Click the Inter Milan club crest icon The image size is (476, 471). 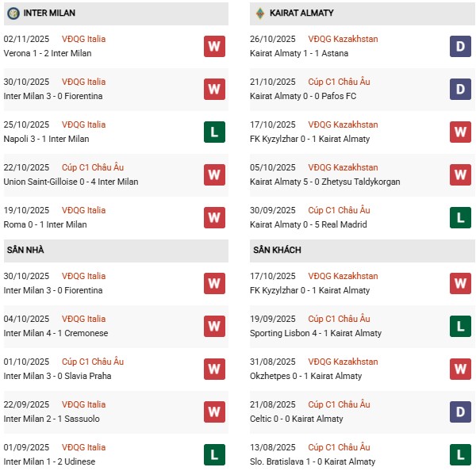click(x=13, y=13)
